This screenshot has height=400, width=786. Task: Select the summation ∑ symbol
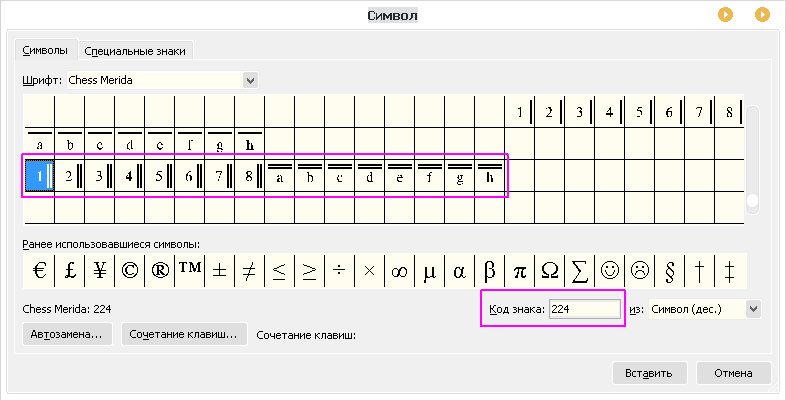(x=579, y=270)
